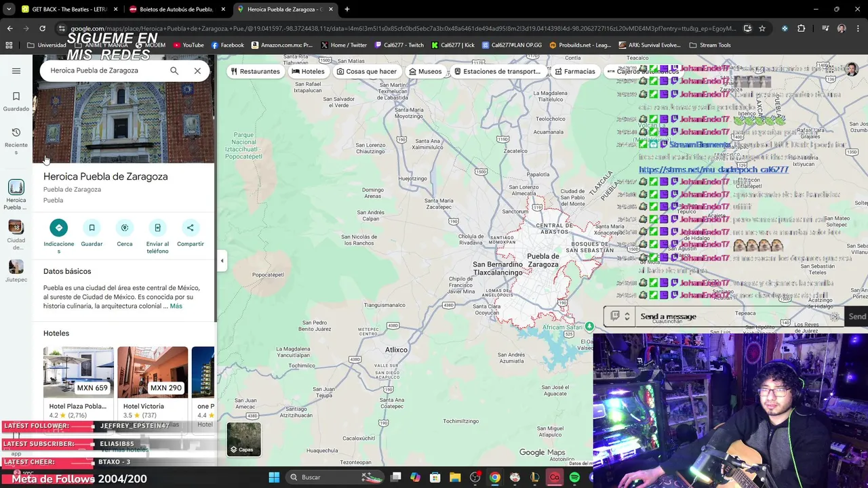
Task: Click the magnifier search icon in Maps
Action: (174, 70)
